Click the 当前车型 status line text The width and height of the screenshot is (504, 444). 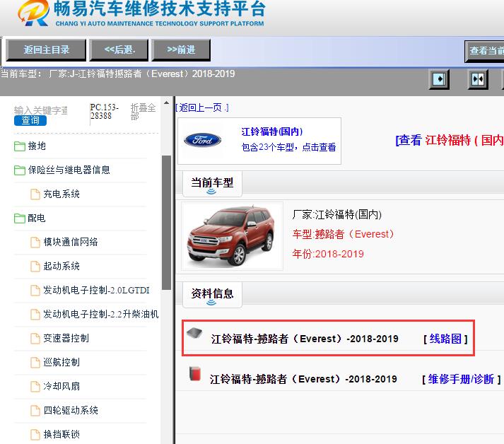point(117,74)
